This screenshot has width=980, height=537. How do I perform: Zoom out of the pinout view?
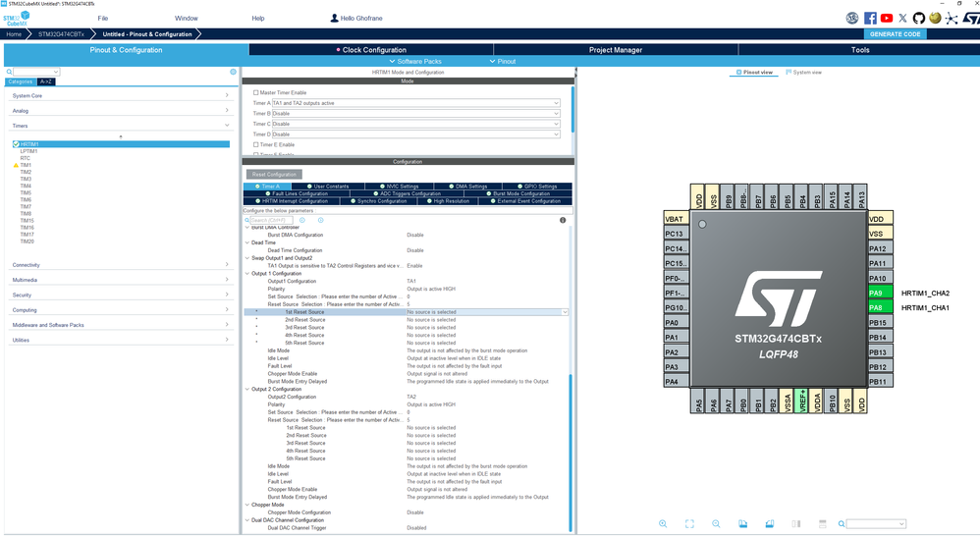click(x=716, y=524)
